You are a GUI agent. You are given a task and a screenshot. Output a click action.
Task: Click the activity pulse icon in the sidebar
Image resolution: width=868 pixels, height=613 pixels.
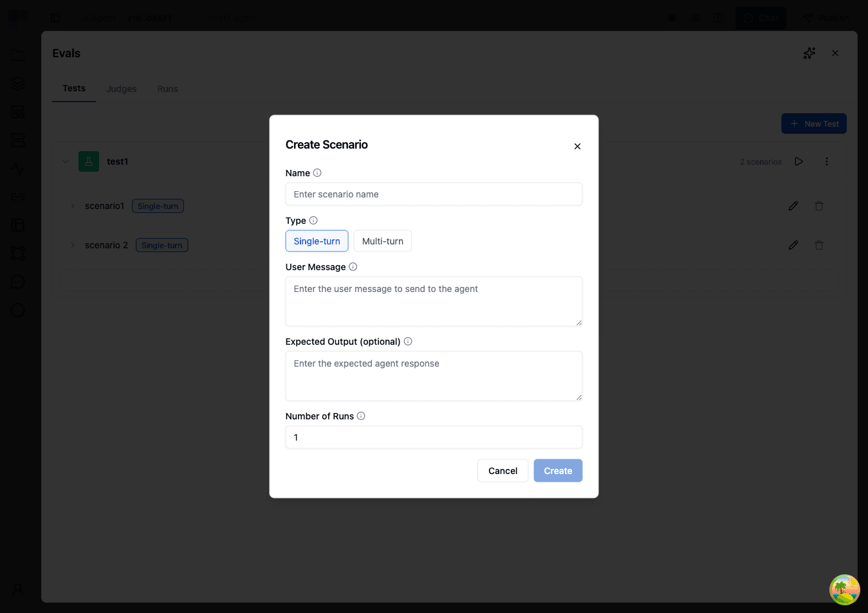(17, 169)
